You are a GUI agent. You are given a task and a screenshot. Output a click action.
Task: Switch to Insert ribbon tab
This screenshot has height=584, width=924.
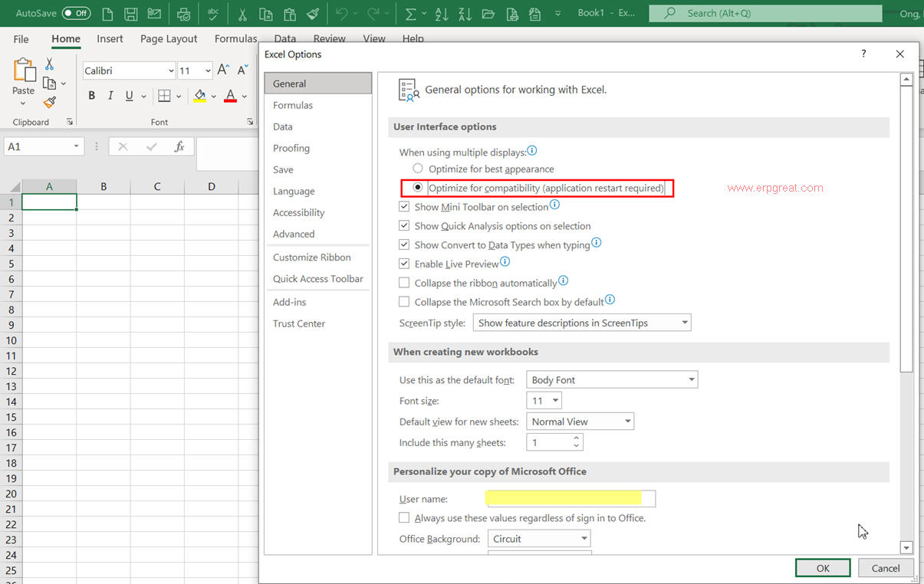click(110, 39)
